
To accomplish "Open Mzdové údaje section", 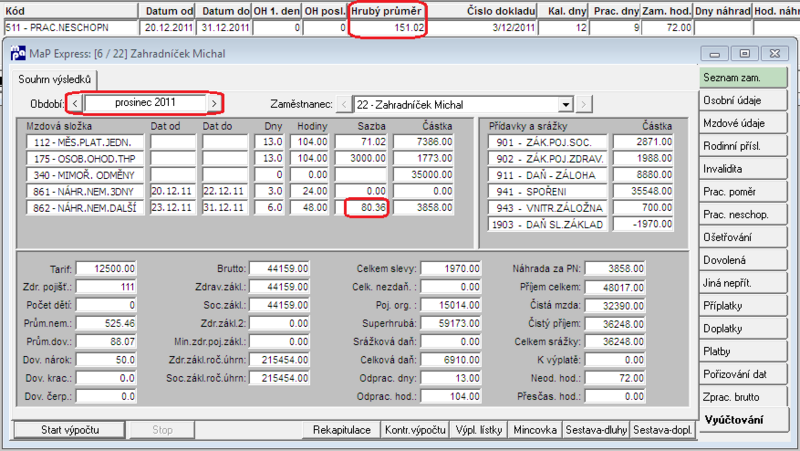I will [743, 123].
